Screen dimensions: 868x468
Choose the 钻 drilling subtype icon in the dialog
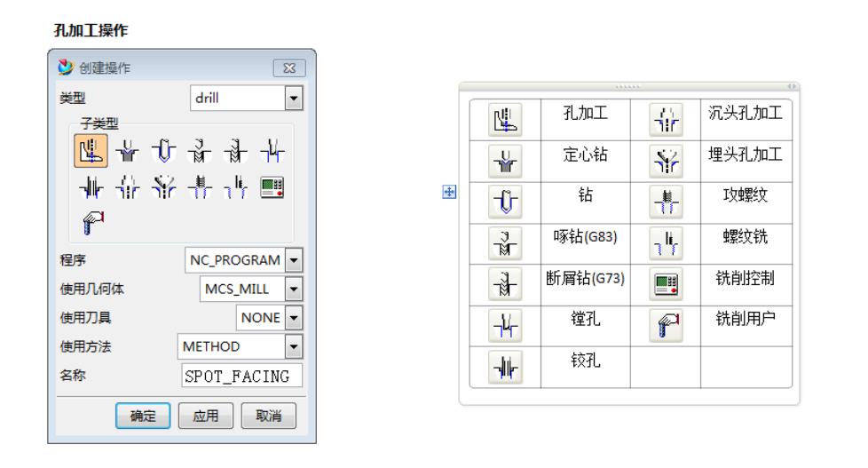pyautogui.click(x=164, y=150)
